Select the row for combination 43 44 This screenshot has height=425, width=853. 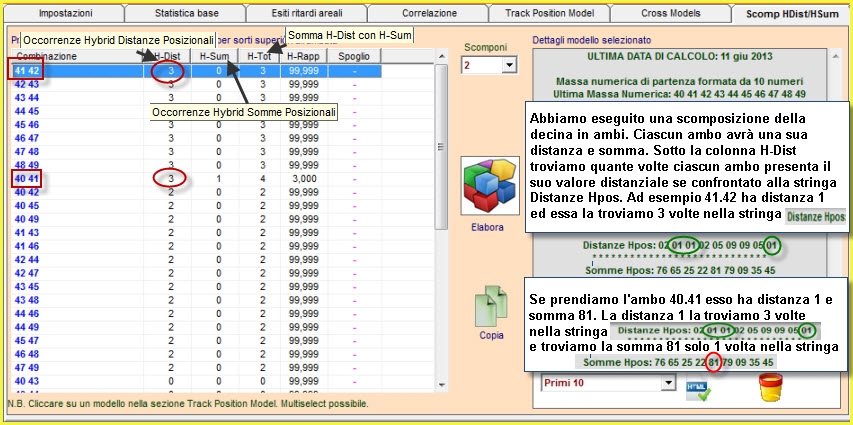pyautogui.click(x=196, y=98)
